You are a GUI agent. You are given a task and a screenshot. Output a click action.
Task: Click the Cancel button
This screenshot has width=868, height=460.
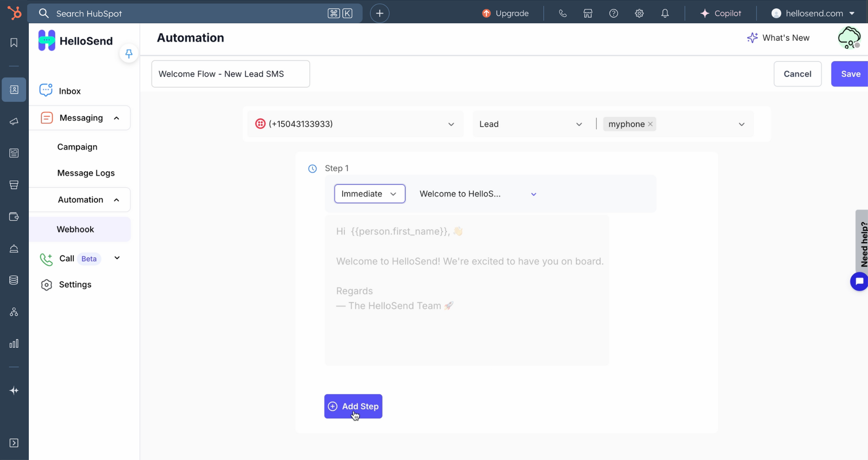[x=797, y=74]
